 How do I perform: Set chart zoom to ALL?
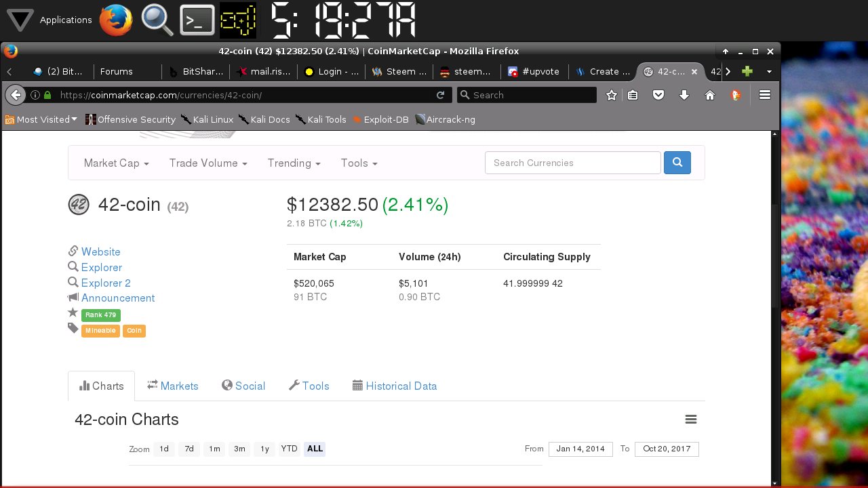(x=315, y=449)
